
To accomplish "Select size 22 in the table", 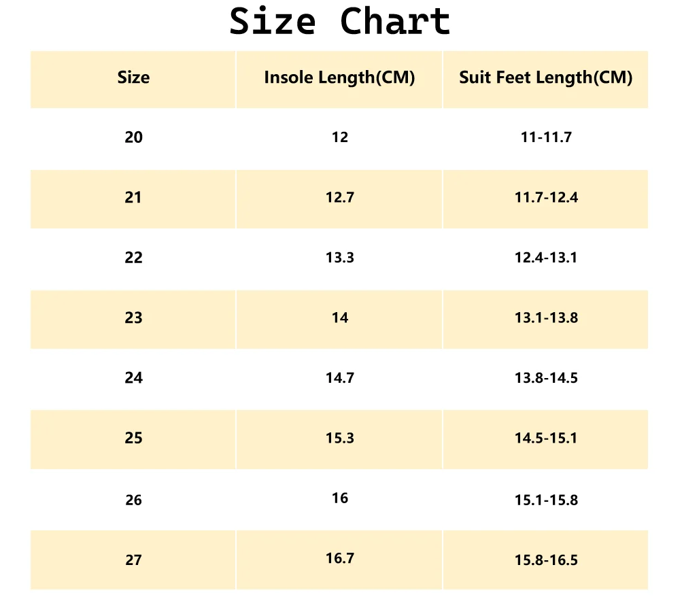I will pos(134,258).
